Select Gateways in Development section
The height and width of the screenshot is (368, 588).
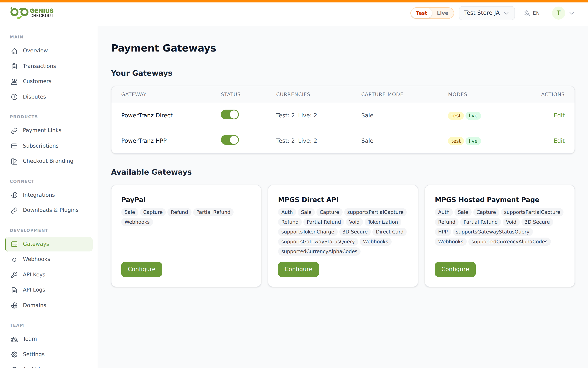tap(49, 244)
